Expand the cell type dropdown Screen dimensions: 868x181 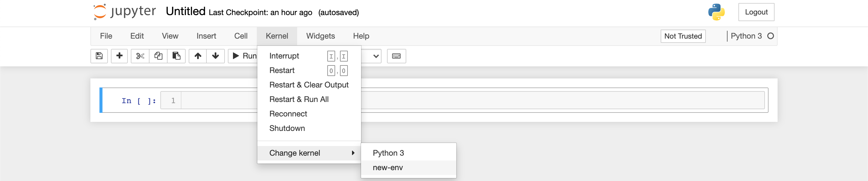[x=371, y=56]
